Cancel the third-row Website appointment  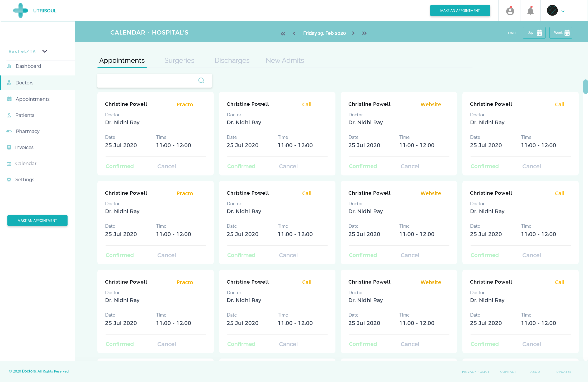coord(410,344)
